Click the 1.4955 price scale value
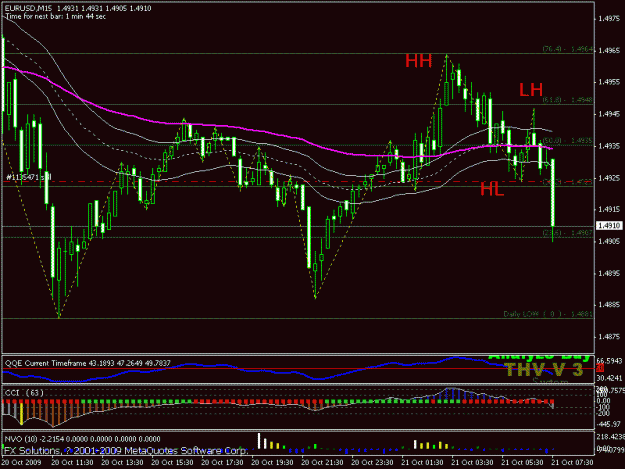The height and width of the screenshot is (469, 625). coord(609,82)
